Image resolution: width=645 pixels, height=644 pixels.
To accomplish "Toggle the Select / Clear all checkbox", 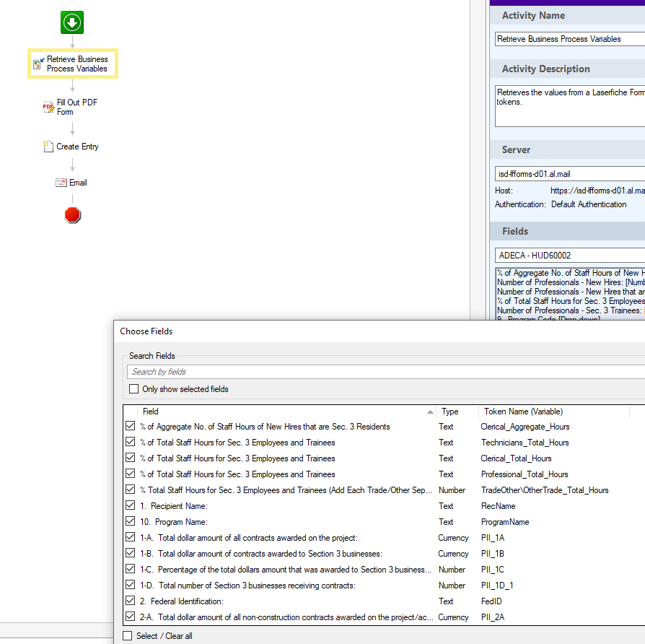I will point(128,636).
